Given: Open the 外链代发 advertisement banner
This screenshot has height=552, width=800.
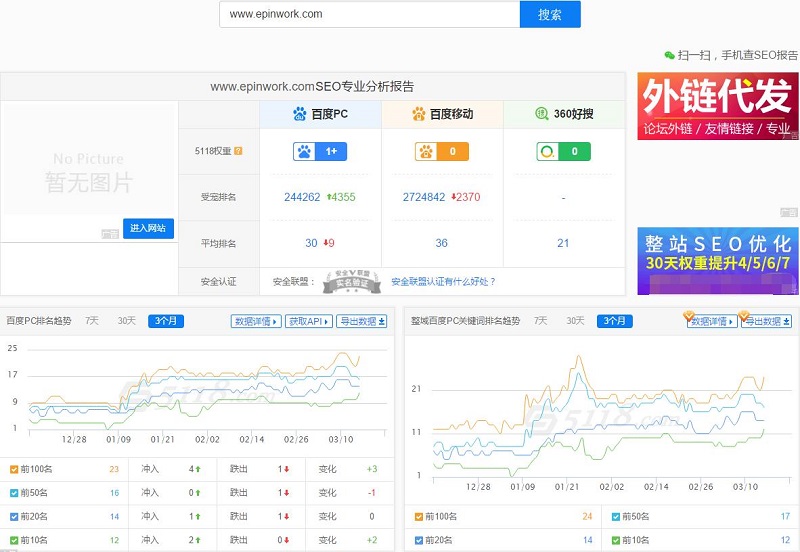Looking at the screenshot, I should coord(718,106).
